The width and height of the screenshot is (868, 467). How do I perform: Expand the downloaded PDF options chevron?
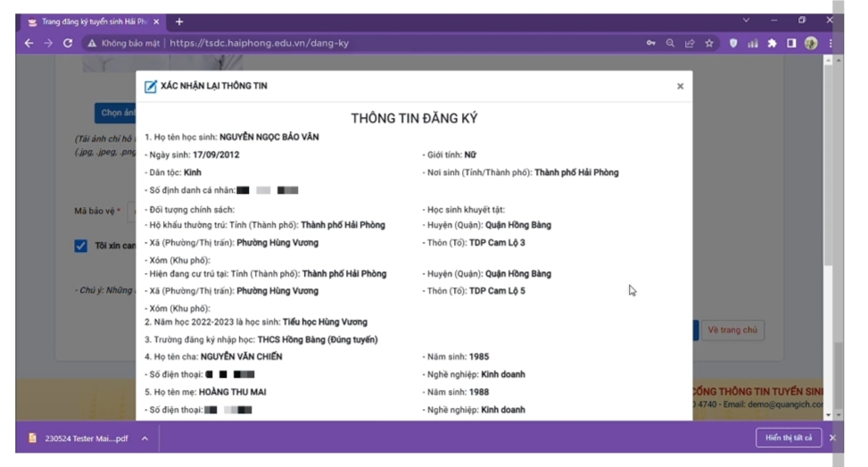point(145,438)
